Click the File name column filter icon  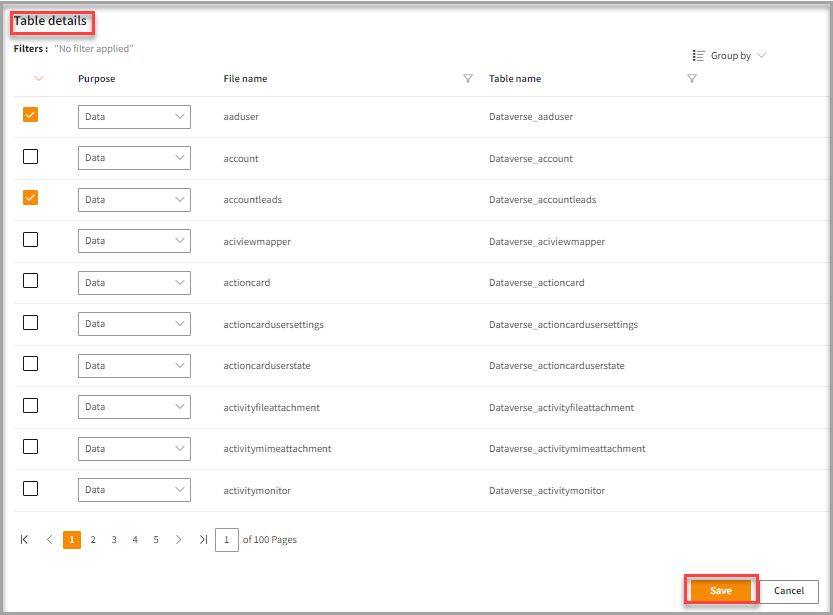[468, 79]
